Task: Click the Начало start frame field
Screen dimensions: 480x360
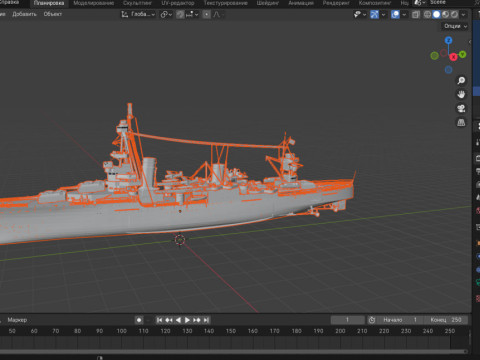Action: pos(400,320)
